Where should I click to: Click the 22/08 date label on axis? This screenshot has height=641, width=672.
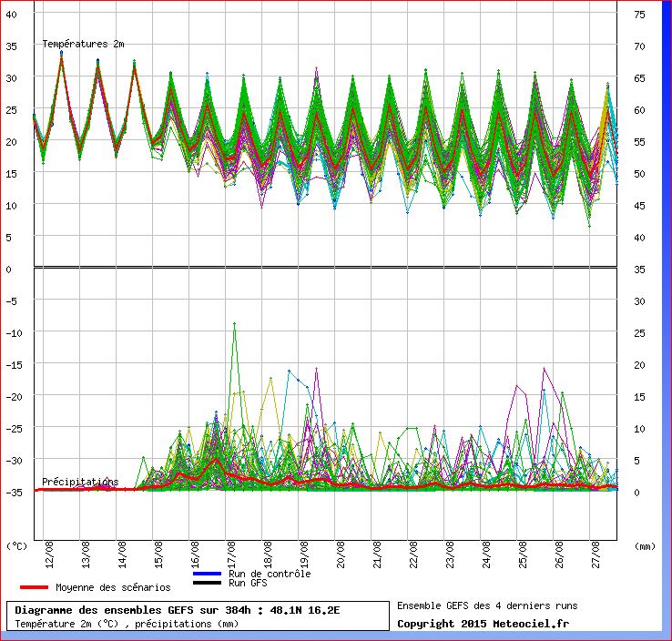[x=413, y=555]
